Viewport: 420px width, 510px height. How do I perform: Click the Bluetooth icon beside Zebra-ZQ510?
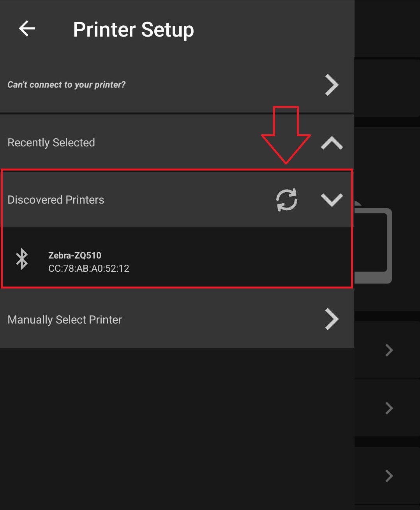[22, 259]
